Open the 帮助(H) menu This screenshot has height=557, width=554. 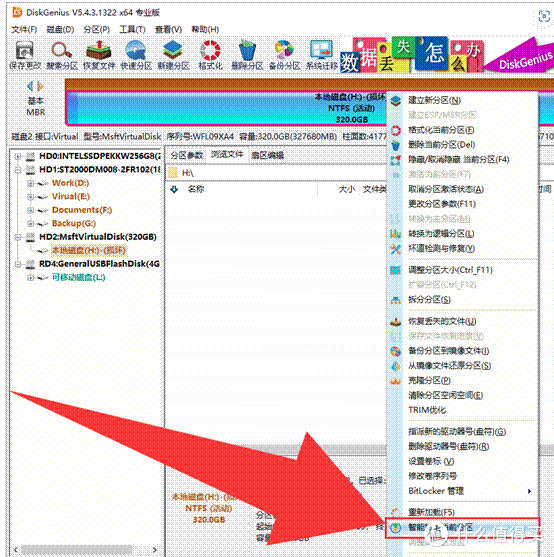pyautogui.click(x=205, y=29)
